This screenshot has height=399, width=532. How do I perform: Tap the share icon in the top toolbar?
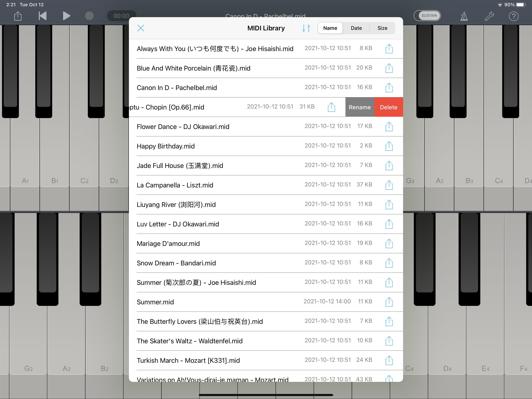tap(18, 16)
